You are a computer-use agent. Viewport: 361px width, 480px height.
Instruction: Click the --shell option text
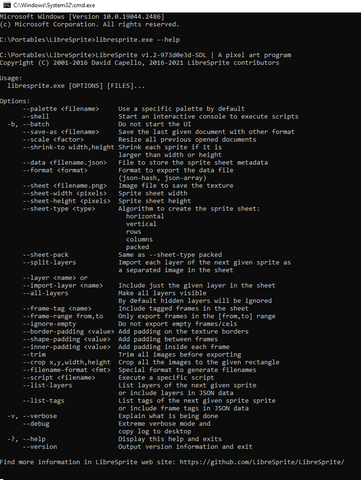[x=36, y=116]
